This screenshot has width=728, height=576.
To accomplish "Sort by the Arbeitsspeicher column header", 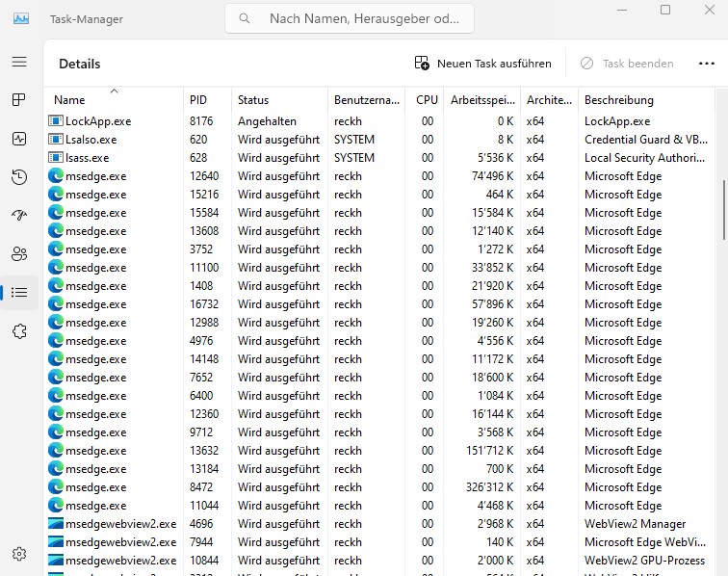I will pyautogui.click(x=481, y=100).
